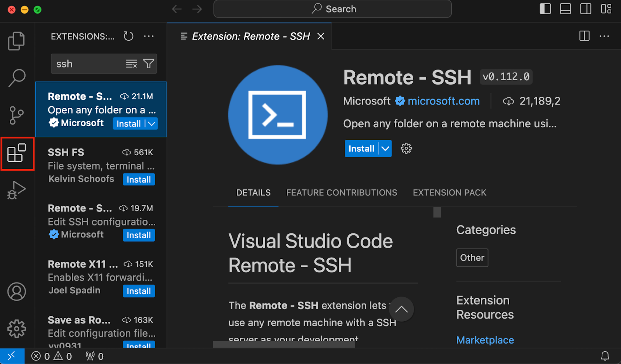Image resolution: width=621 pixels, height=364 pixels.
Task: Open remote window from status bar
Action: coord(12,356)
